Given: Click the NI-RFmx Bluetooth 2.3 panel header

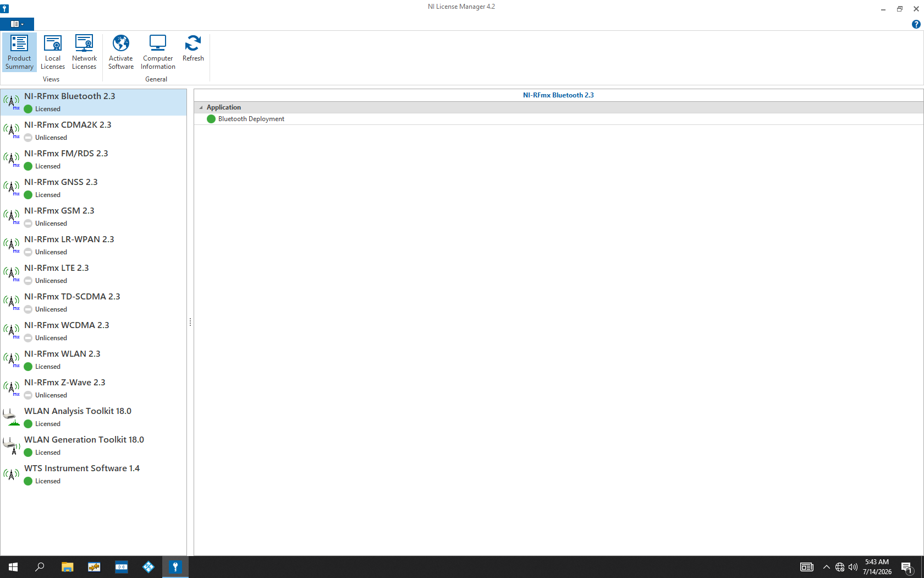Looking at the screenshot, I should coord(558,95).
